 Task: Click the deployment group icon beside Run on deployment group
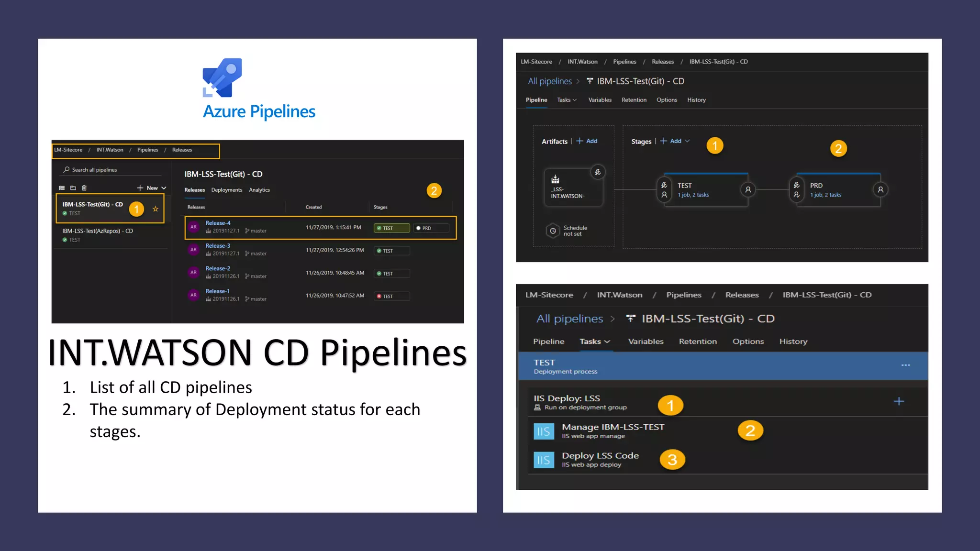pos(537,408)
